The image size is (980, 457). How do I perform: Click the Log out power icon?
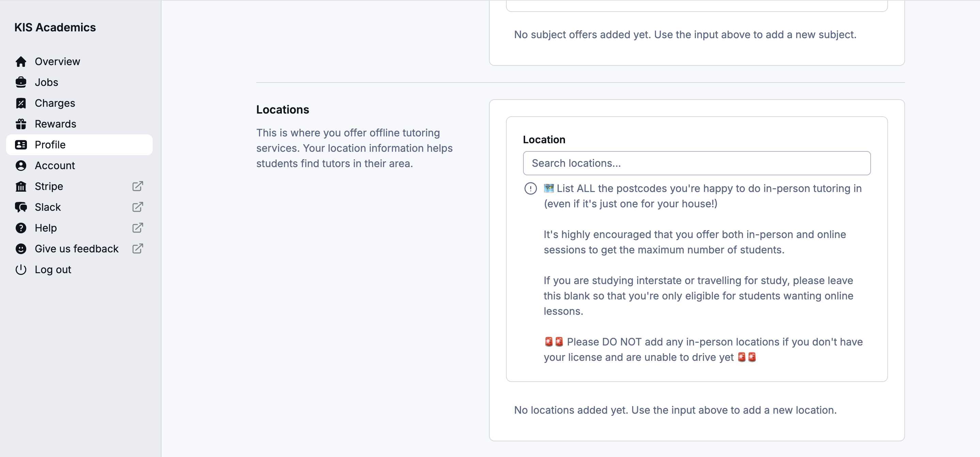[x=21, y=270]
